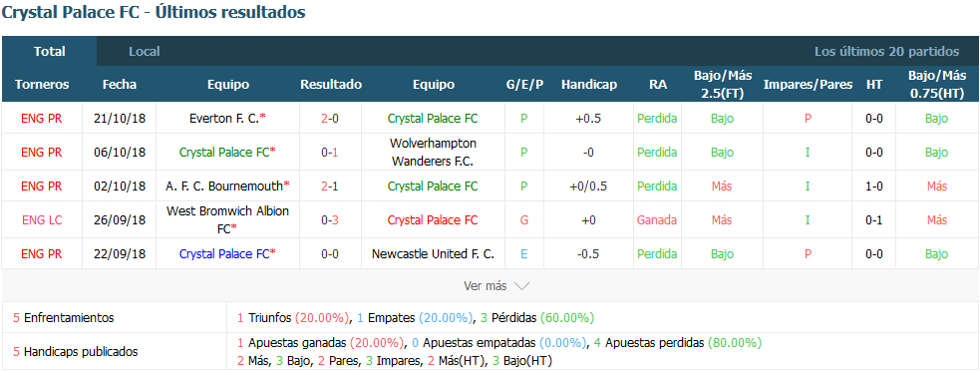Click the ENG PR label for 22/09/18
Image resolution: width=980 pixels, height=372 pixels.
coord(42,254)
